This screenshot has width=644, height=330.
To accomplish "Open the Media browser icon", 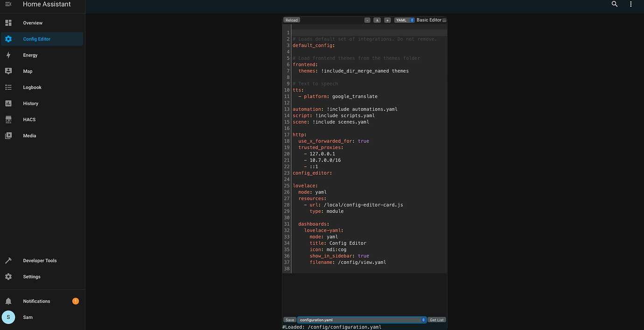I will tap(8, 135).
